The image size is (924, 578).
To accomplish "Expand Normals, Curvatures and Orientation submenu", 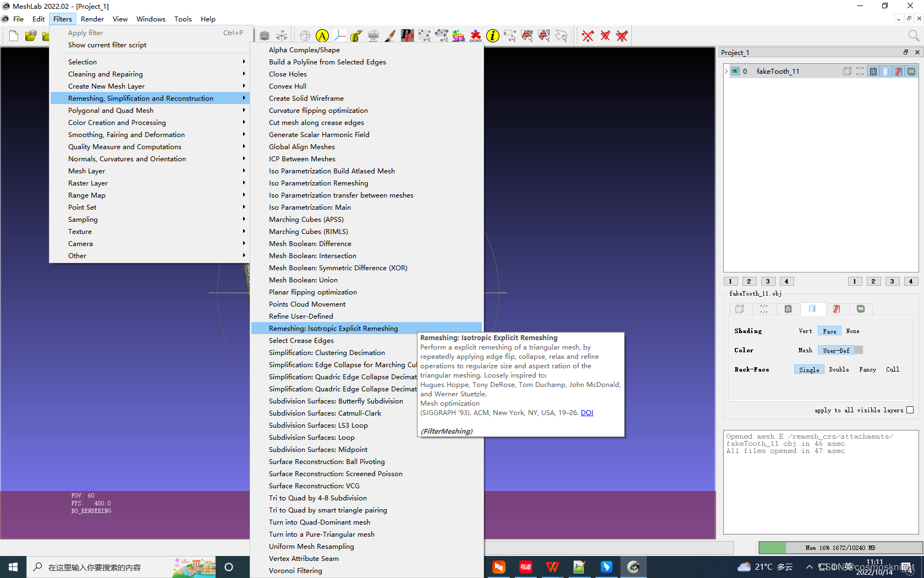I will [x=150, y=159].
